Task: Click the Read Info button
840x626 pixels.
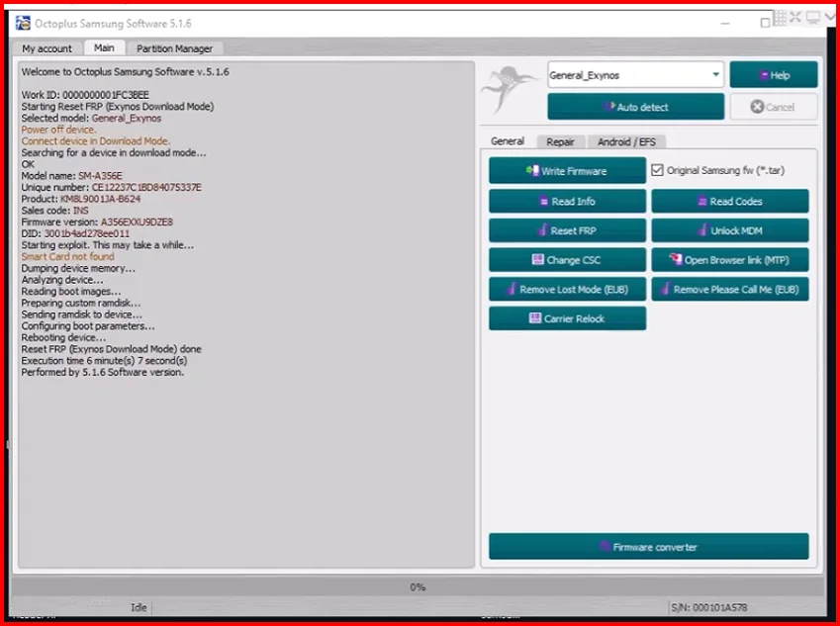Action: (567, 202)
